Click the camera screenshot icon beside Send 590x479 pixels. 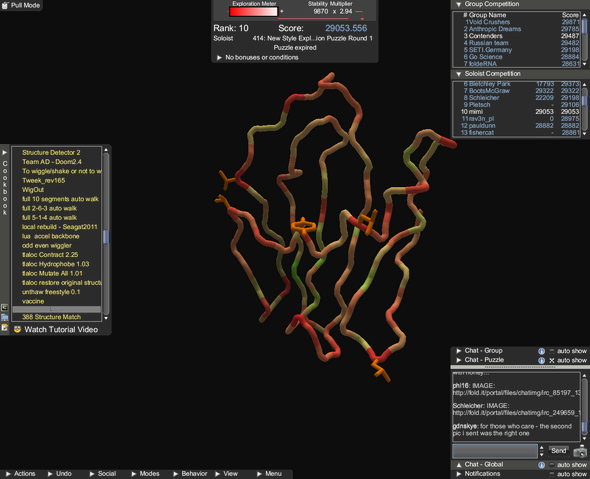[580, 451]
